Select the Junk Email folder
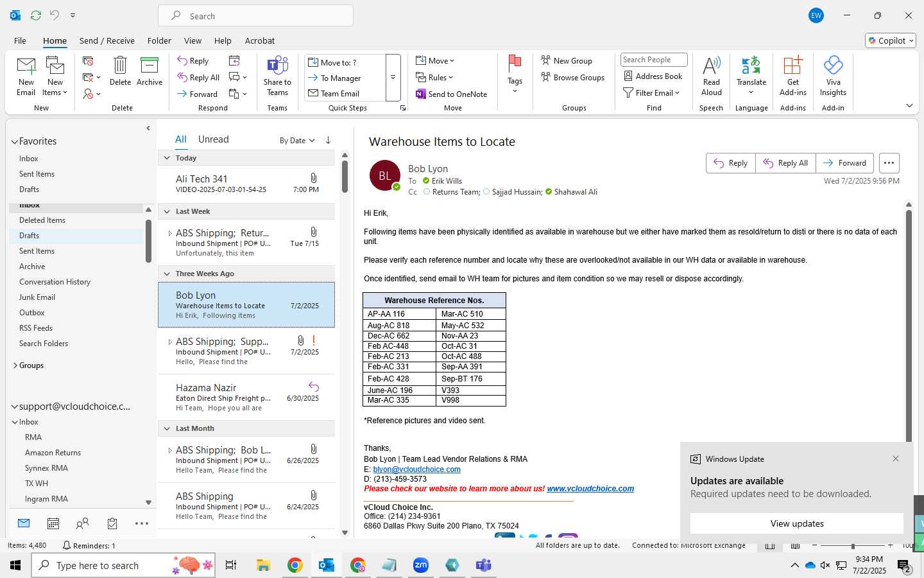 [37, 297]
